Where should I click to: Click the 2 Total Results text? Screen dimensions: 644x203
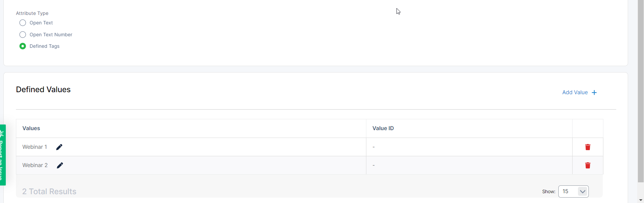(x=49, y=191)
